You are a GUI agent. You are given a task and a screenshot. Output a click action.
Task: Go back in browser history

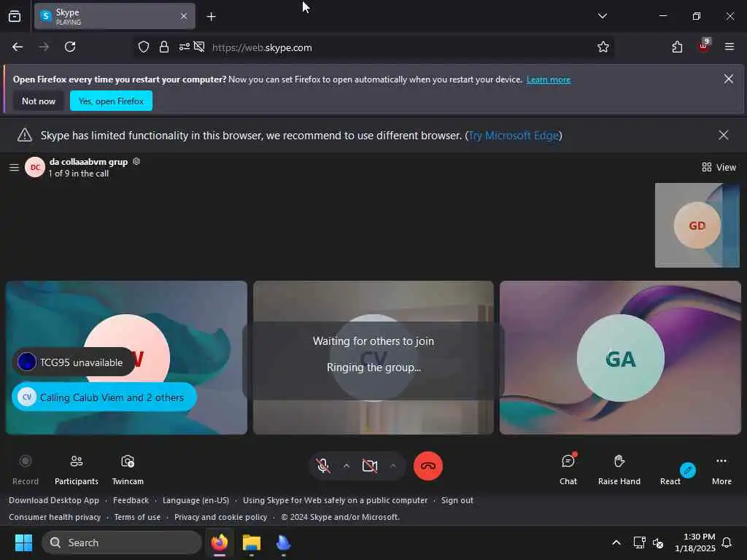tap(18, 47)
